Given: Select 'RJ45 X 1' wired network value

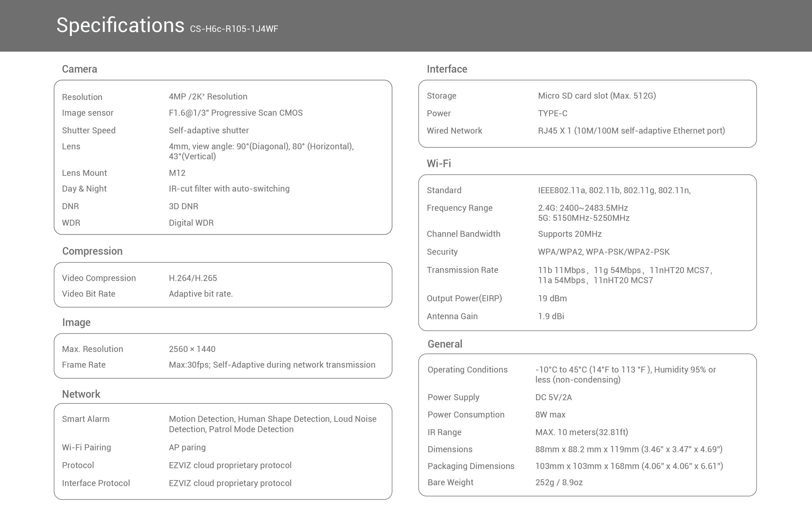Looking at the screenshot, I should click(631, 131).
